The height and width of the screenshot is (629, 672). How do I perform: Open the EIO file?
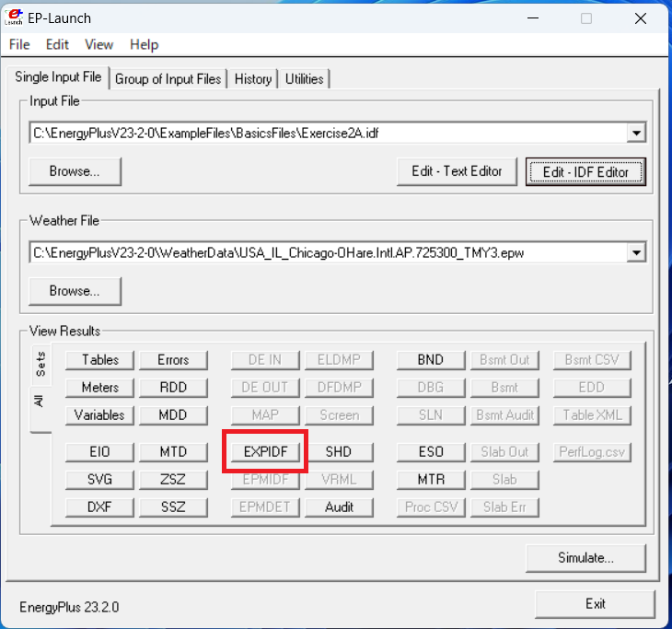click(99, 452)
